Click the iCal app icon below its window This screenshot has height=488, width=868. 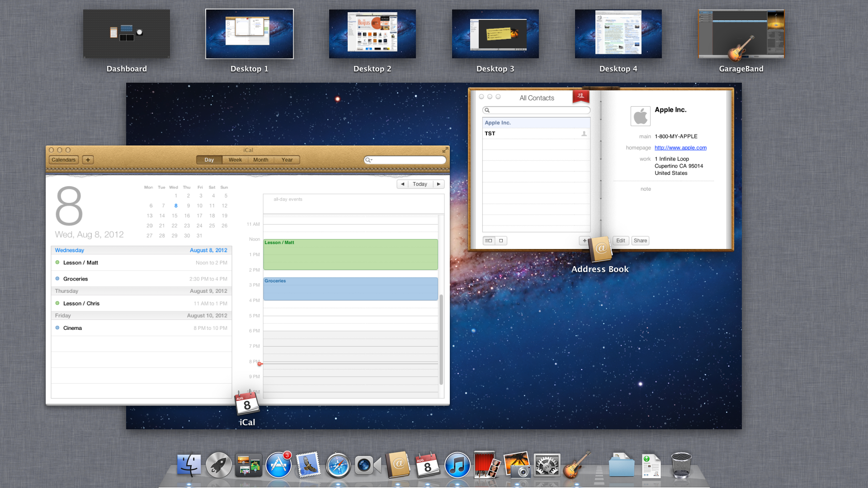click(247, 402)
